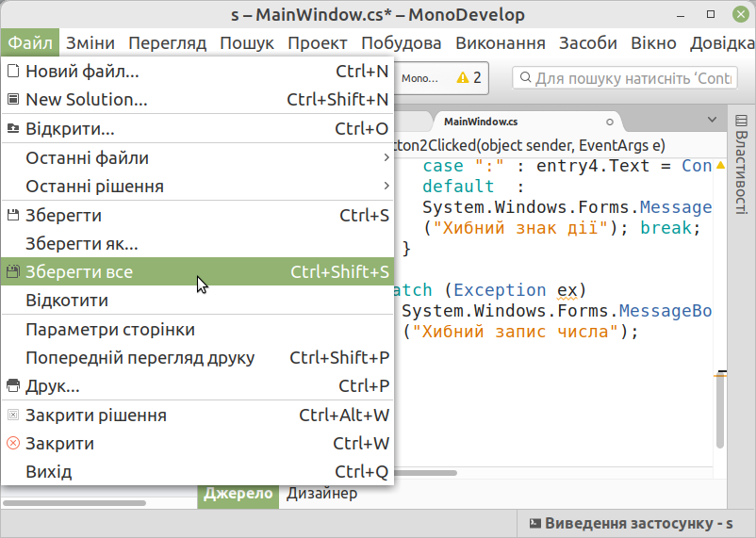The width and height of the screenshot is (756, 538).
Task: Click the terminal icon in Виведення застосунку pad
Action: (534, 523)
